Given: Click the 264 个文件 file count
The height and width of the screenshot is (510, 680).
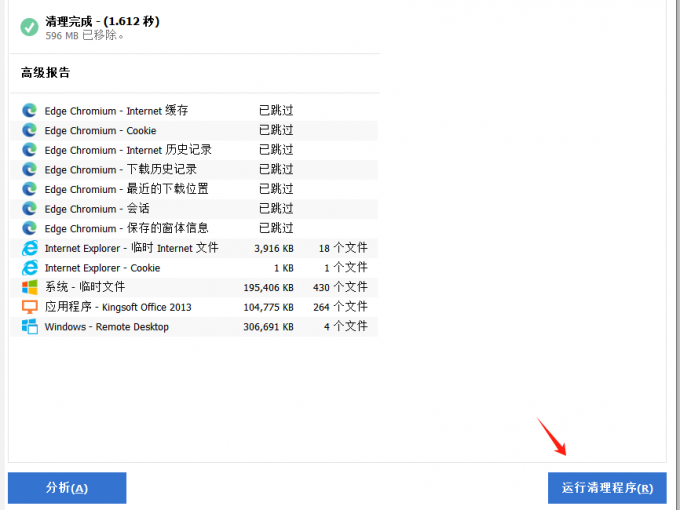Looking at the screenshot, I should click(340, 307).
